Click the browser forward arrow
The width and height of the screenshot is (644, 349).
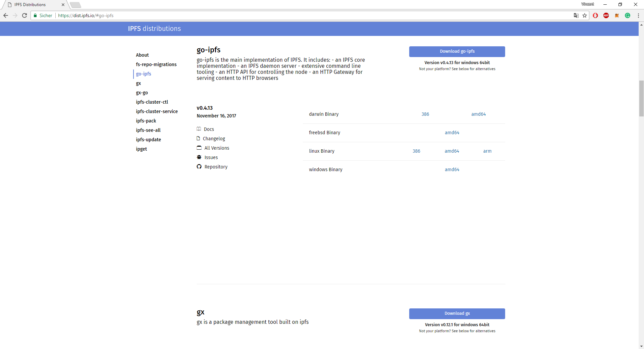15,15
